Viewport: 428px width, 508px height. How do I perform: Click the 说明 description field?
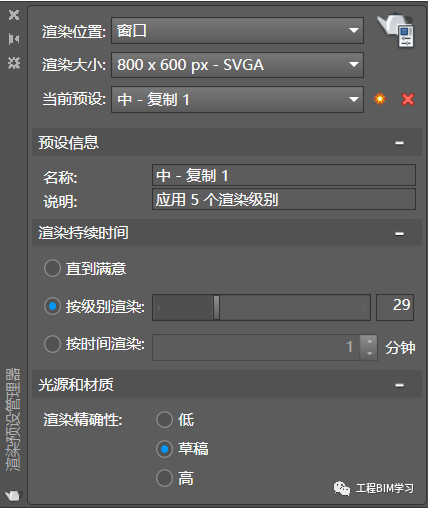point(284,199)
